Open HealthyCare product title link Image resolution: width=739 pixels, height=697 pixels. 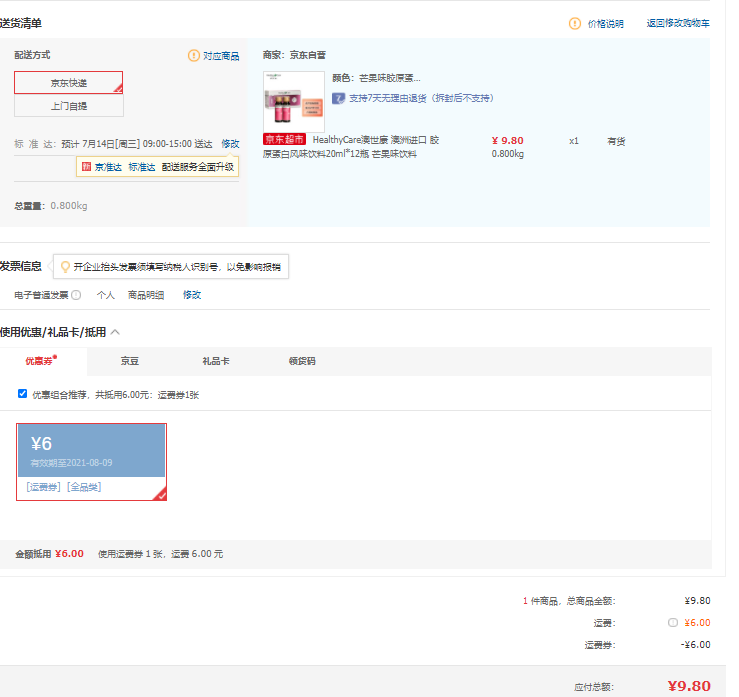click(x=351, y=147)
